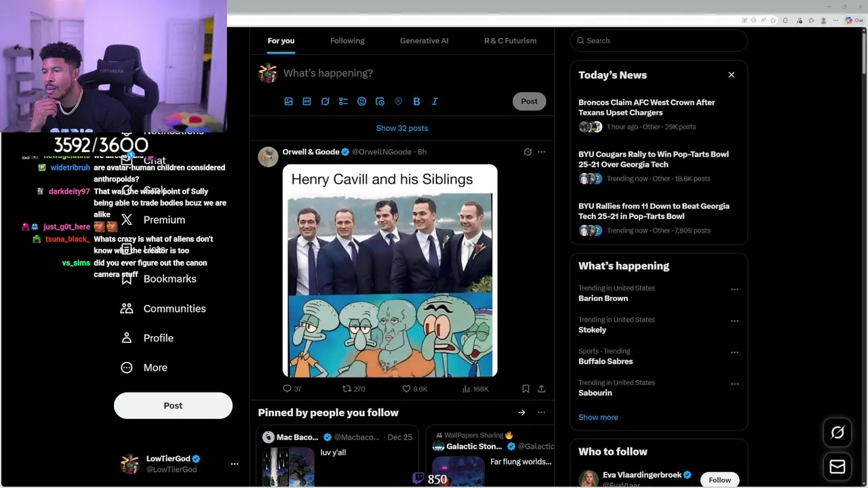868x488 pixels.
Task: Toggle italic formatting in composer
Action: [x=435, y=101]
